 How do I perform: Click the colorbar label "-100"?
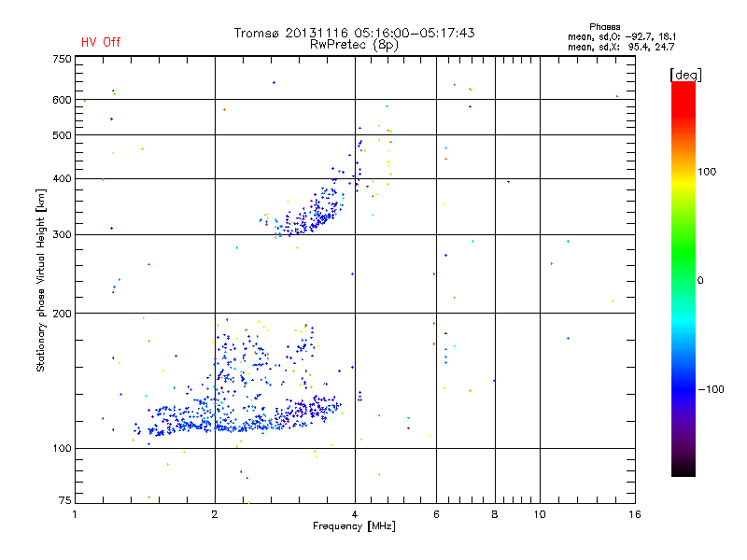(x=711, y=389)
